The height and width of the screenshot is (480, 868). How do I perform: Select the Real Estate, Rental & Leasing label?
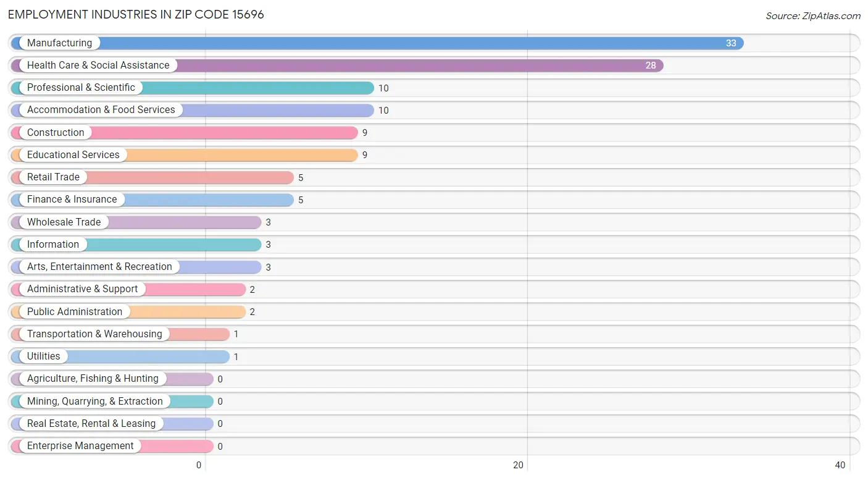[91, 424]
